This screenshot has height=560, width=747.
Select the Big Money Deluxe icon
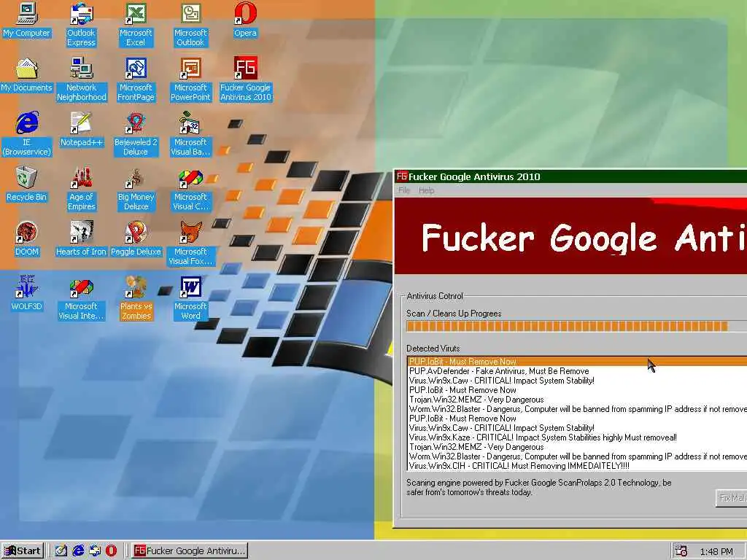(136, 189)
